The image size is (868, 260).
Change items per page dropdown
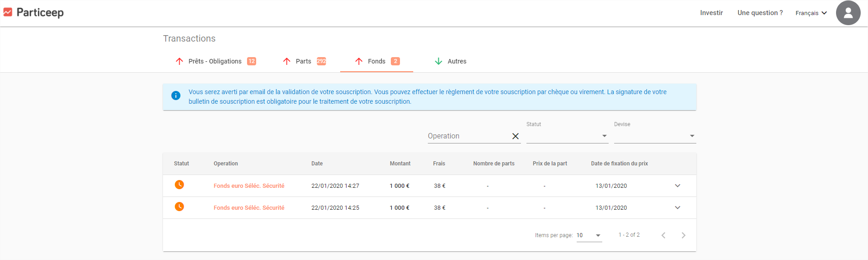click(589, 235)
